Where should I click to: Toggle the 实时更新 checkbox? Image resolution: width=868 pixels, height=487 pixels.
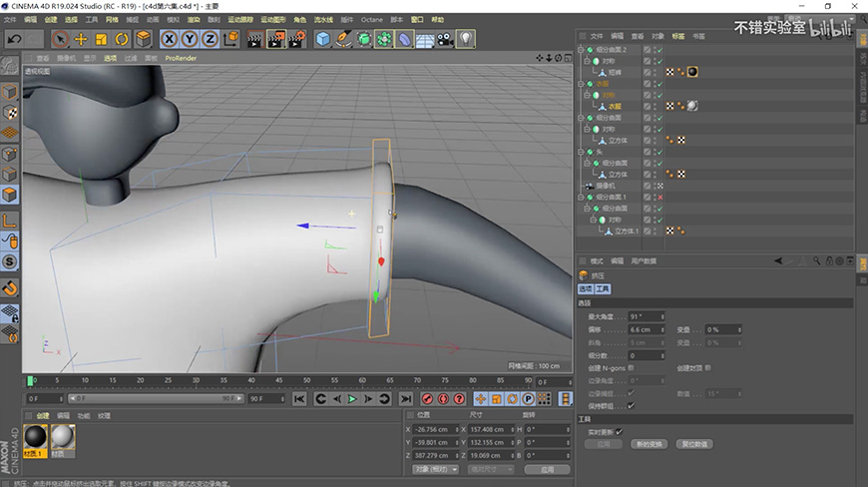[x=619, y=432]
